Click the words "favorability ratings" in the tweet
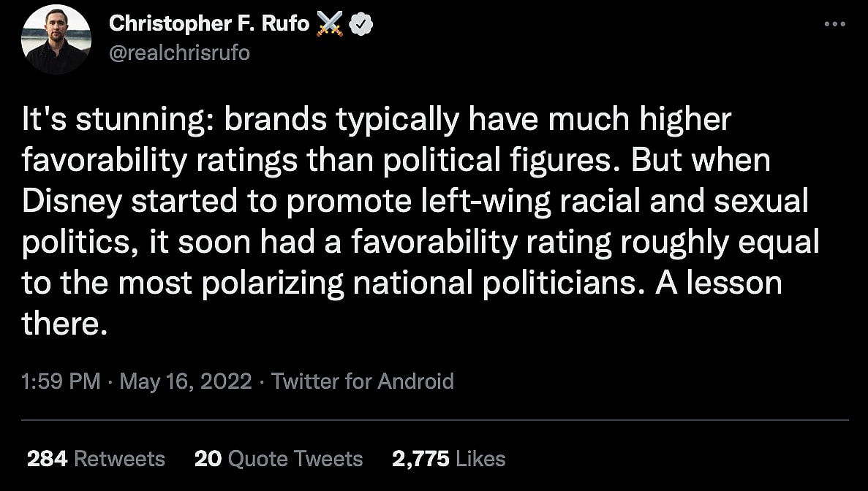 [x=159, y=161]
